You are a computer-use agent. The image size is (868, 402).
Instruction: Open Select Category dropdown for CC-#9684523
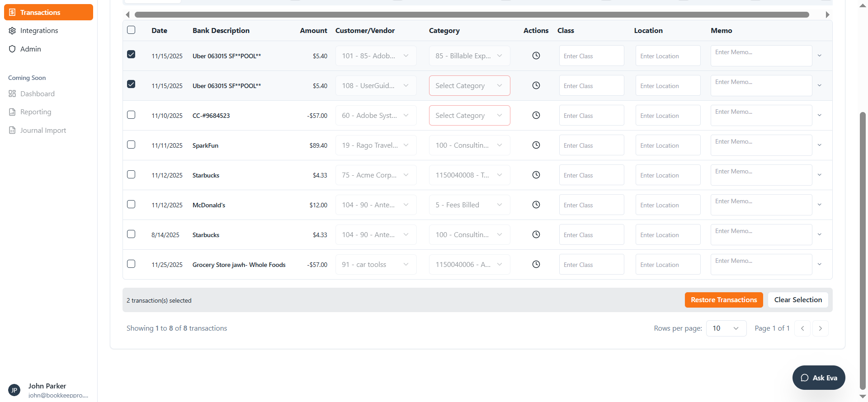tap(469, 115)
